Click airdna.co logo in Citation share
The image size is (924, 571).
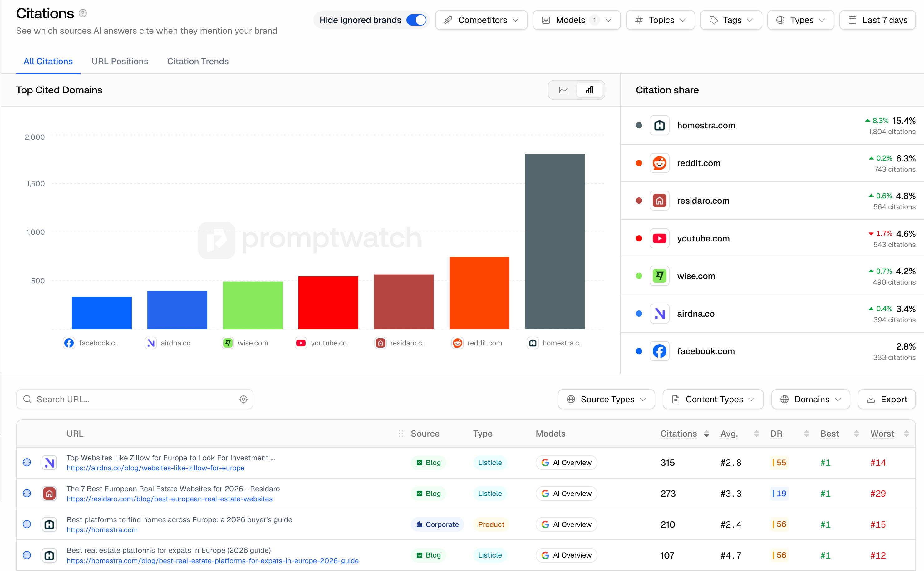pos(659,313)
